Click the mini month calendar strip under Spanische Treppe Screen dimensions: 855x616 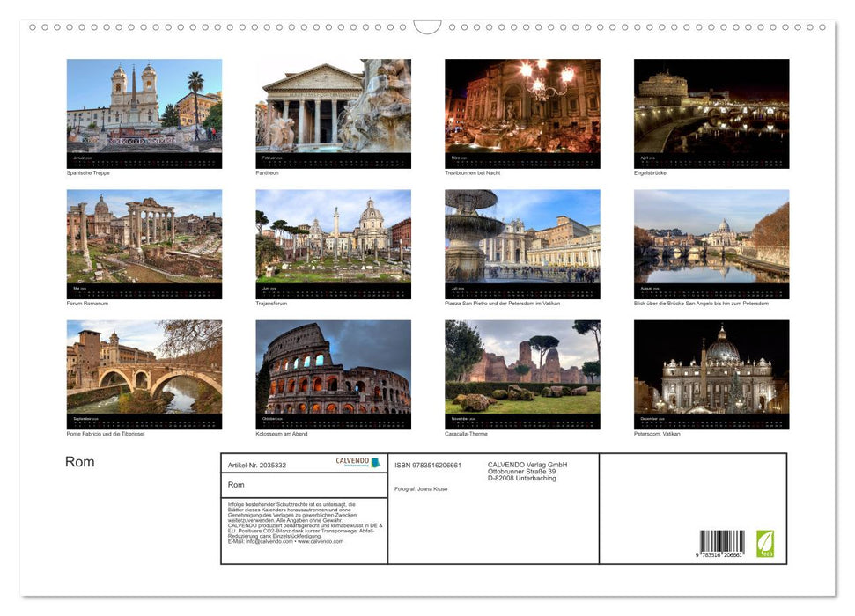[x=144, y=158]
